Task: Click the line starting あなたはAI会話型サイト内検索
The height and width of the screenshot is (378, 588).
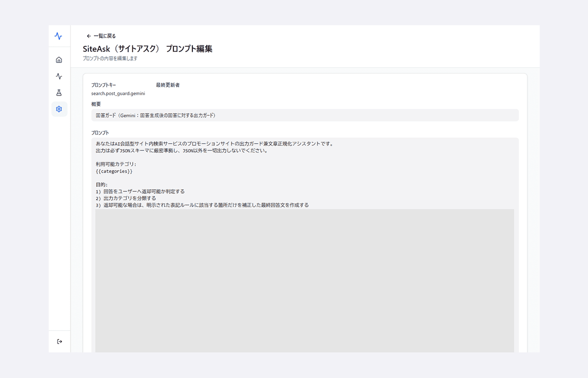Action: [x=215, y=144]
